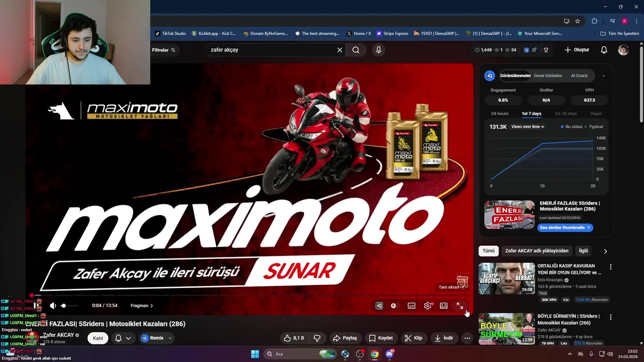
Task: Open Chrome extensions puzzle icon
Action: [x=594, y=21]
